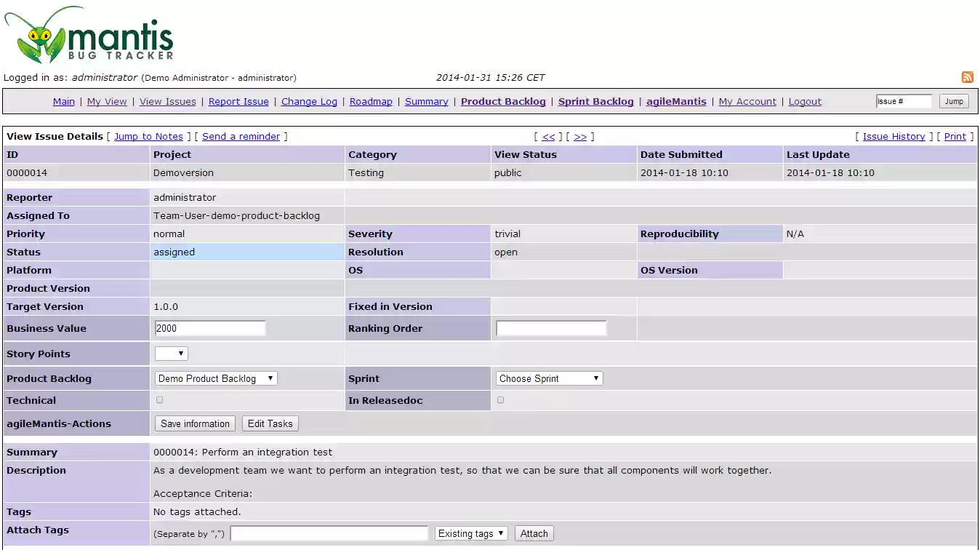
Task: Open the Print view
Action: (955, 136)
